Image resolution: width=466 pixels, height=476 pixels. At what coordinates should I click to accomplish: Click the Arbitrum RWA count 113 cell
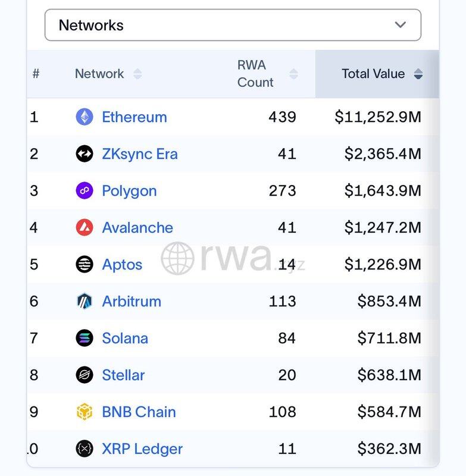[x=282, y=301]
